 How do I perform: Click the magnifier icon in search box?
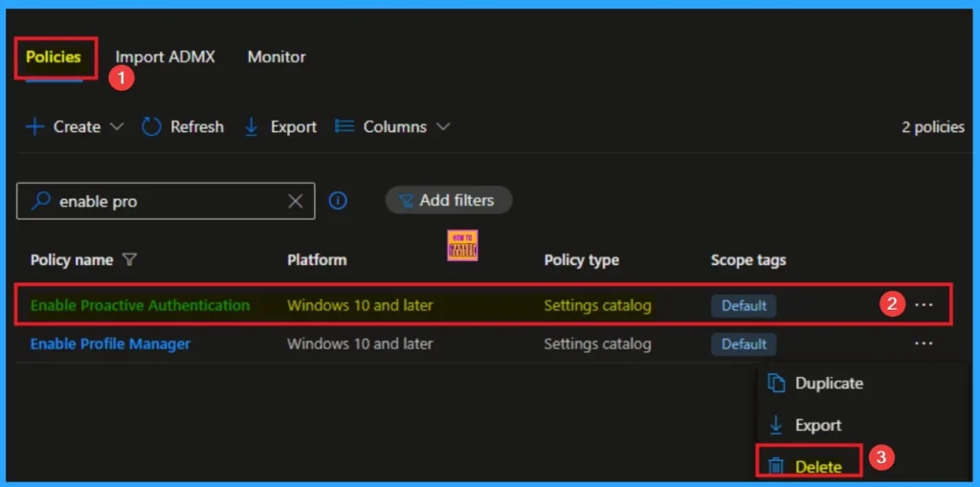tap(40, 201)
